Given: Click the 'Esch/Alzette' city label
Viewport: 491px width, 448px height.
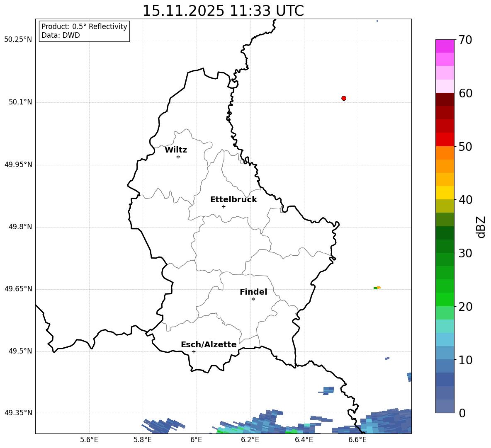Looking at the screenshot, I should (209, 344).
